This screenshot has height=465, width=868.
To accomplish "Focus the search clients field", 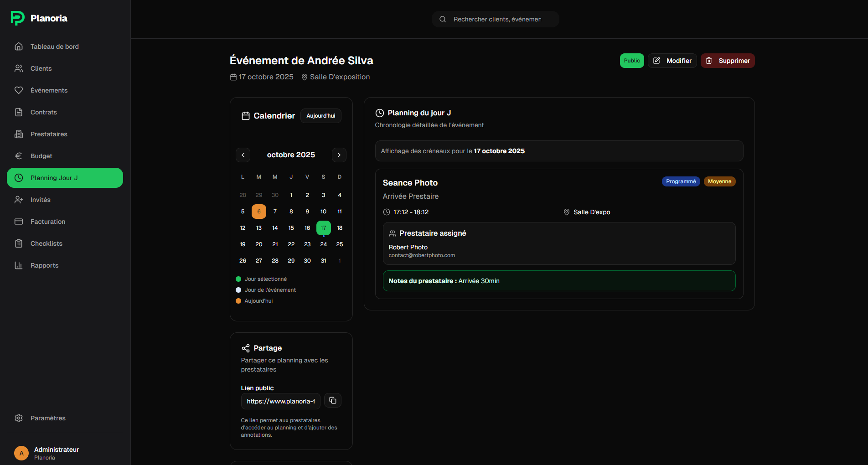I will coord(496,19).
